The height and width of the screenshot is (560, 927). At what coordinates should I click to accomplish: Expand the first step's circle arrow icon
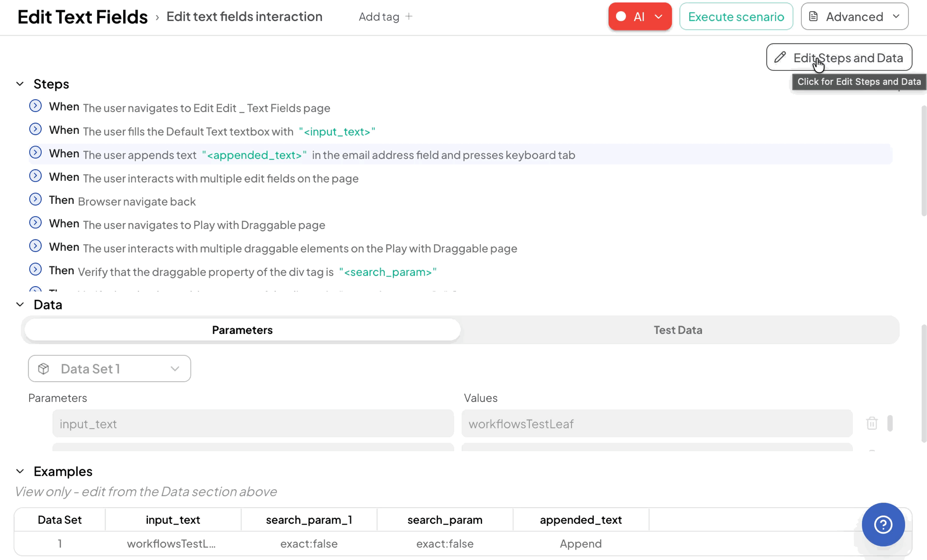coord(35,106)
